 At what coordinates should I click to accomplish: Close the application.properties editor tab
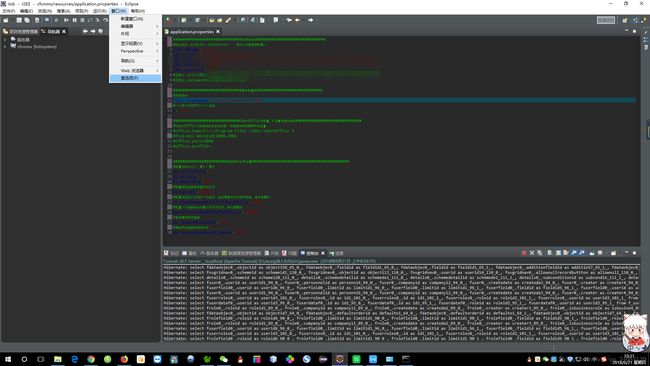(218, 32)
